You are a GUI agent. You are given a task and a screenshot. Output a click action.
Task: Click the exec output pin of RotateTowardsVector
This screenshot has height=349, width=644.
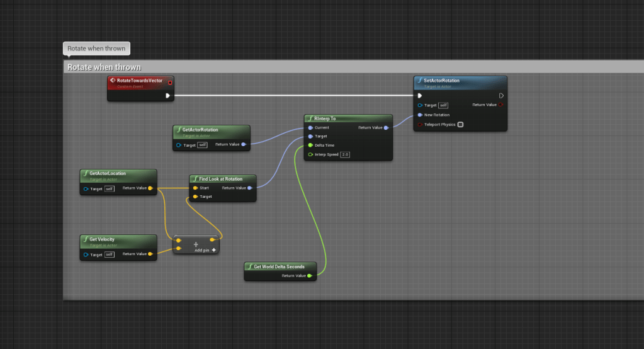(167, 96)
